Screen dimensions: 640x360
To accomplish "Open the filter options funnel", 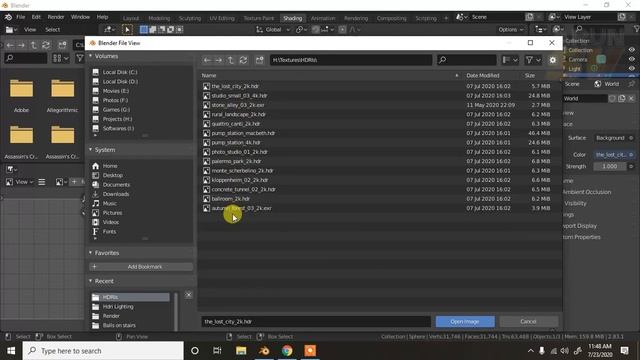I will pyautogui.click(x=533, y=60).
